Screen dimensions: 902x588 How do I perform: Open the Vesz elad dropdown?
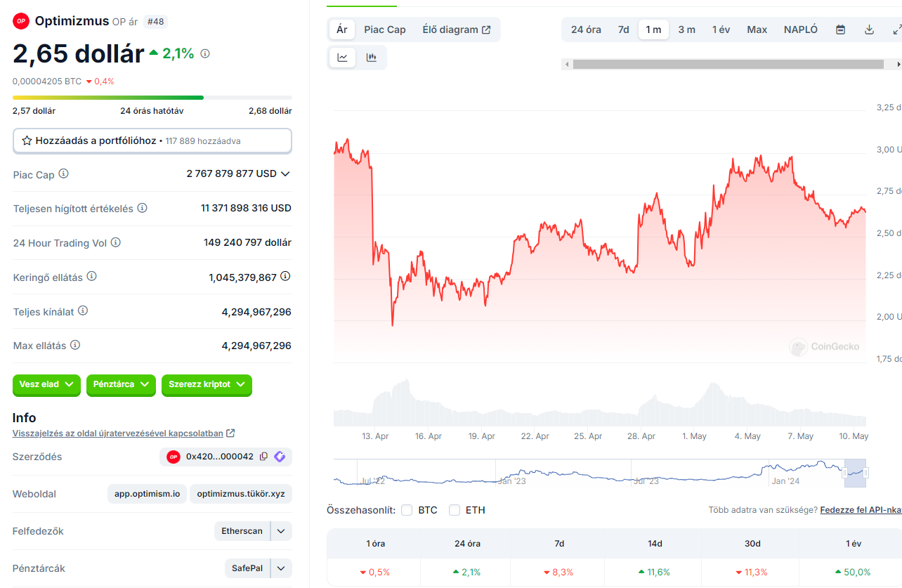tap(46, 385)
